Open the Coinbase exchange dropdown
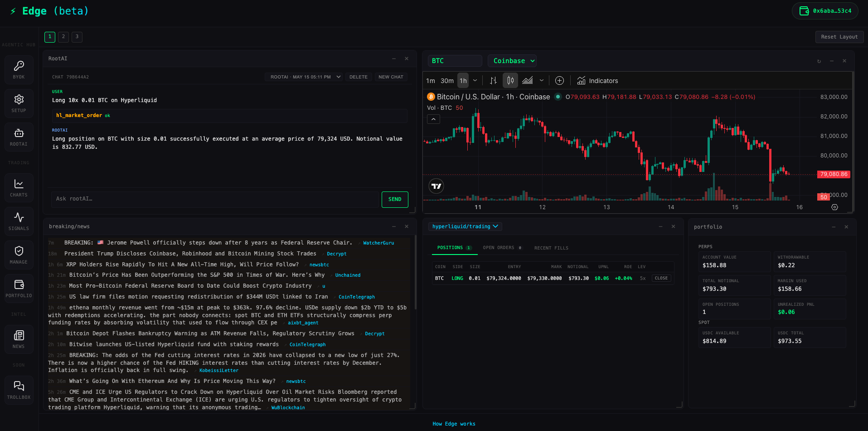 tap(513, 61)
